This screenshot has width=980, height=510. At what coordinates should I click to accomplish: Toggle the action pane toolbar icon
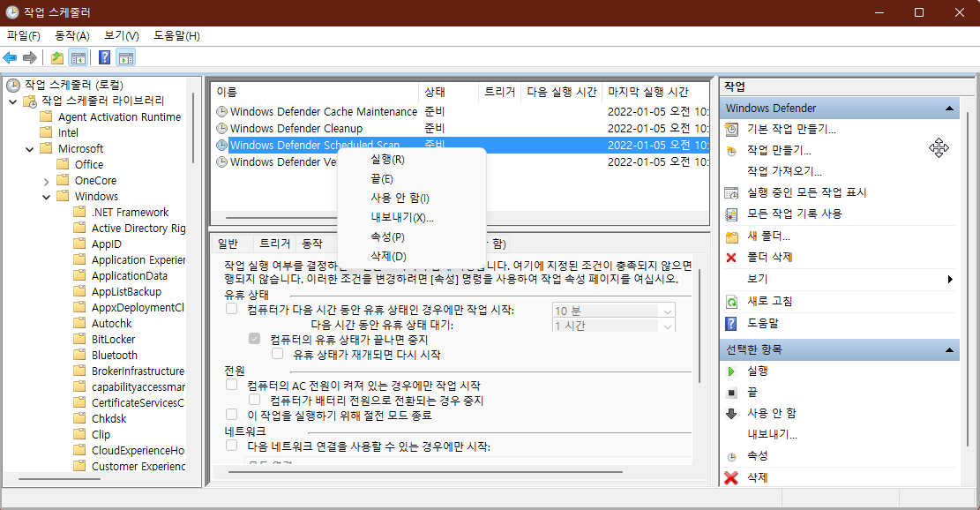(126, 58)
